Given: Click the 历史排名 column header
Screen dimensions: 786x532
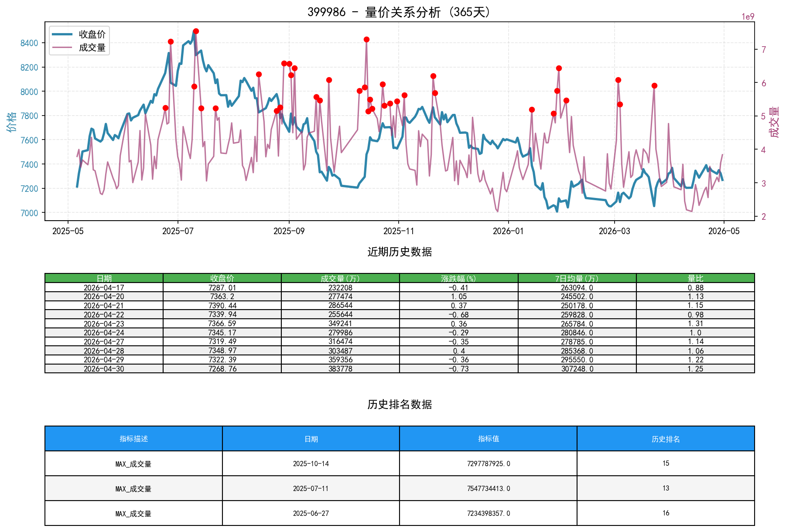Looking at the screenshot, I should tap(666, 439).
